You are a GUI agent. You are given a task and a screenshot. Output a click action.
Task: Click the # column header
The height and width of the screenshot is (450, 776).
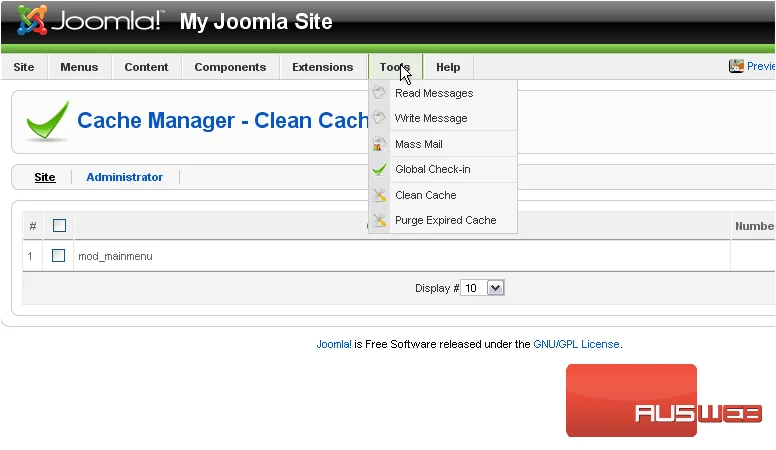[x=33, y=226]
